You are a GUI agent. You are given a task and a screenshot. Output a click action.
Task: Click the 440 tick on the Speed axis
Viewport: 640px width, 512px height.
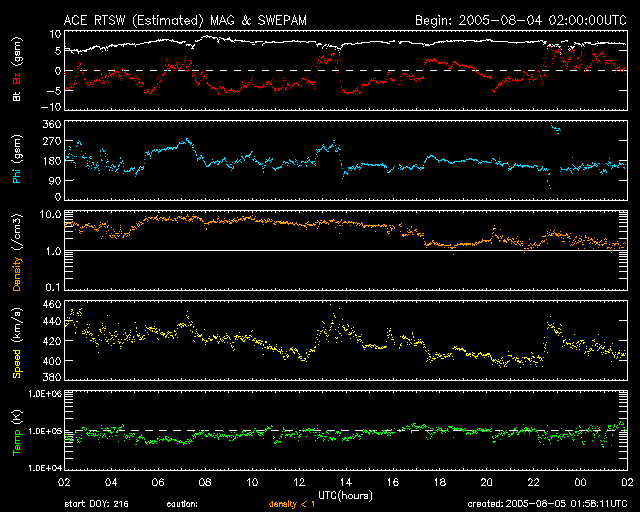coord(52,321)
